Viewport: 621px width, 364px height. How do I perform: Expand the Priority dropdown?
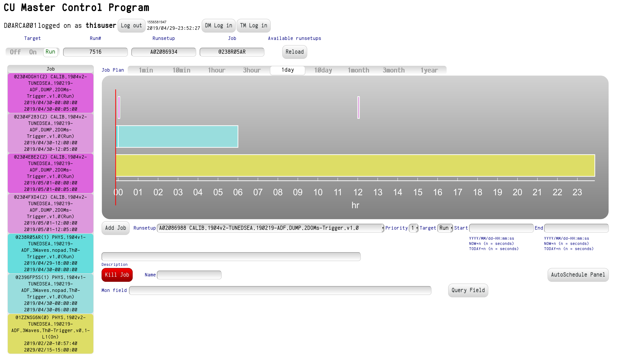(414, 228)
